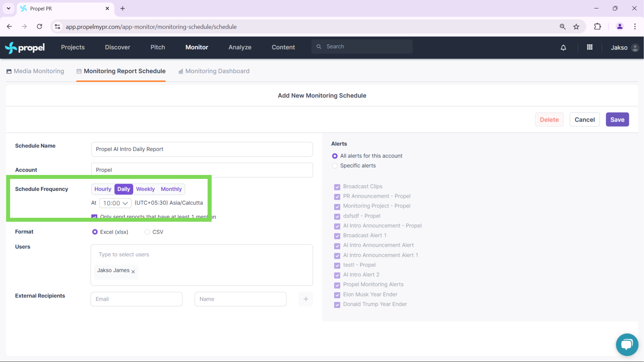Image resolution: width=644 pixels, height=362 pixels.
Task: Open the notifications bell
Action: (563, 48)
